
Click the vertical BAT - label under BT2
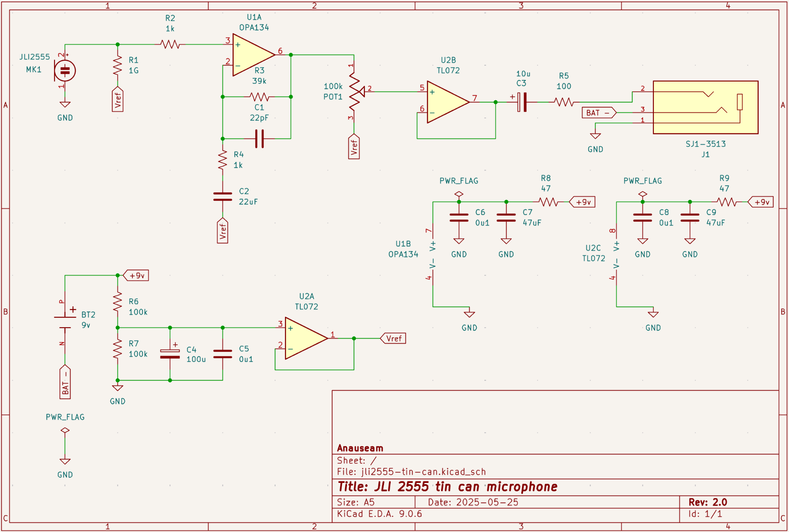(x=65, y=381)
